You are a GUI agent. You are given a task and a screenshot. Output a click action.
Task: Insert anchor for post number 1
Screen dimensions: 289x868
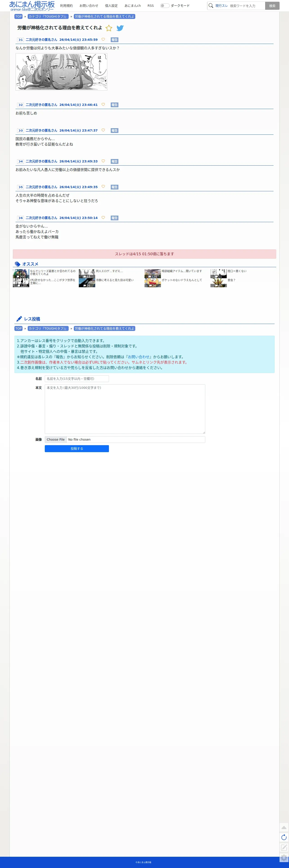click(x=20, y=40)
